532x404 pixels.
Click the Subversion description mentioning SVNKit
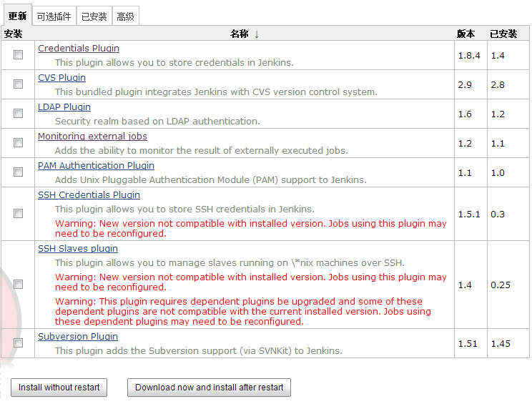point(199,351)
